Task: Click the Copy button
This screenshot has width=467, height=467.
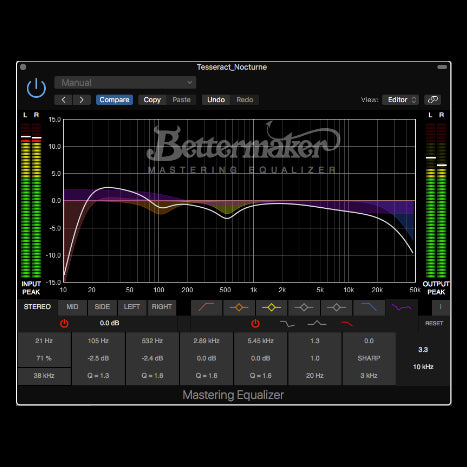Action: [x=152, y=100]
